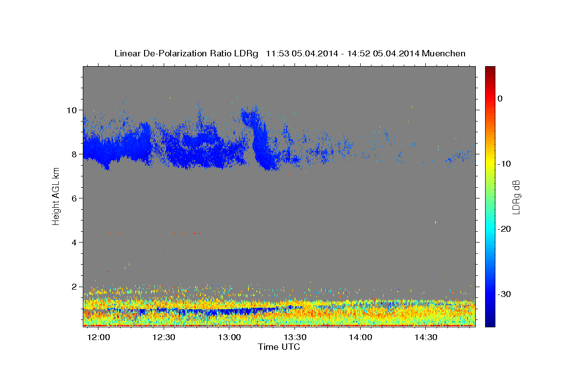Screen dimensions: 588x392
Task: Click the colorbar tick label -10
Action: pos(504,164)
